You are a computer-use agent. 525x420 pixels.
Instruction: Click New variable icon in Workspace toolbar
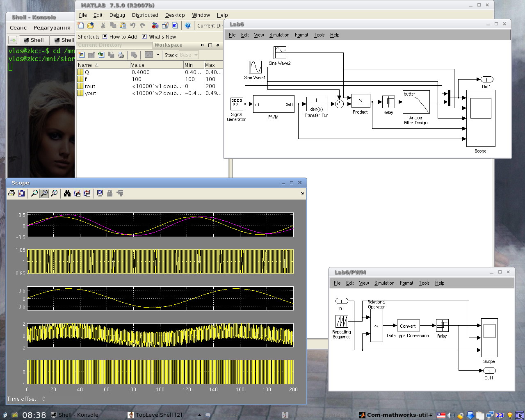click(81, 55)
